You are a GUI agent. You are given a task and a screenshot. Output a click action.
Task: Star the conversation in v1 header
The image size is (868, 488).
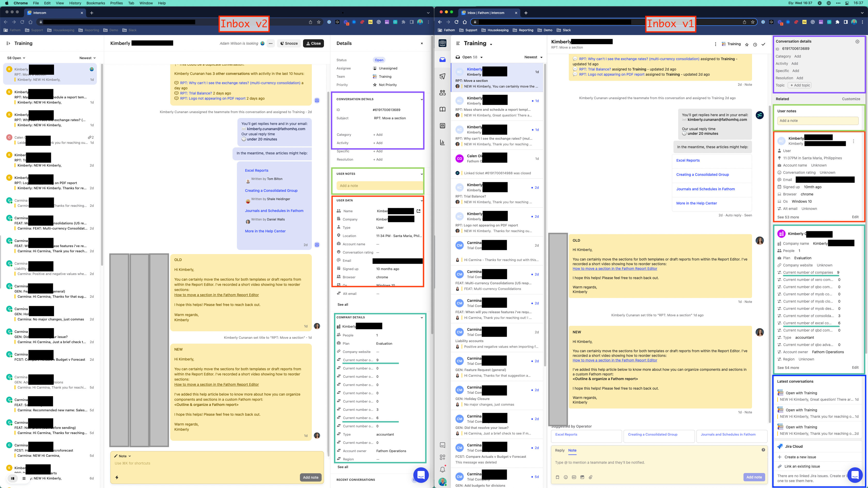coord(747,44)
